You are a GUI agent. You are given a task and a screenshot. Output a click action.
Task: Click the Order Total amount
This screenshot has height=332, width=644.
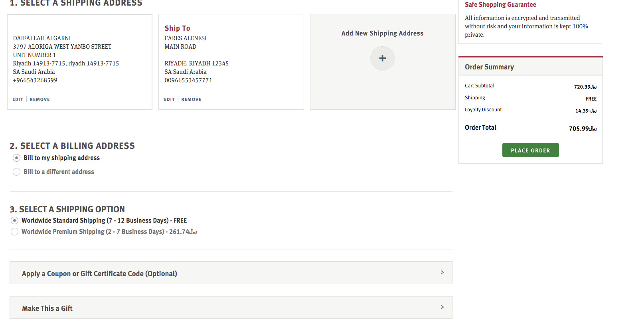pos(583,128)
